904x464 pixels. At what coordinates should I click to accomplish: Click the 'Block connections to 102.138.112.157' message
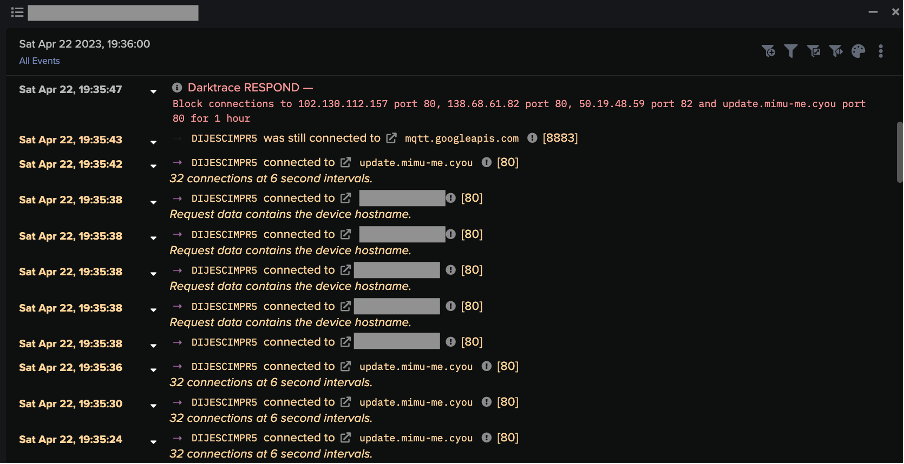point(519,111)
